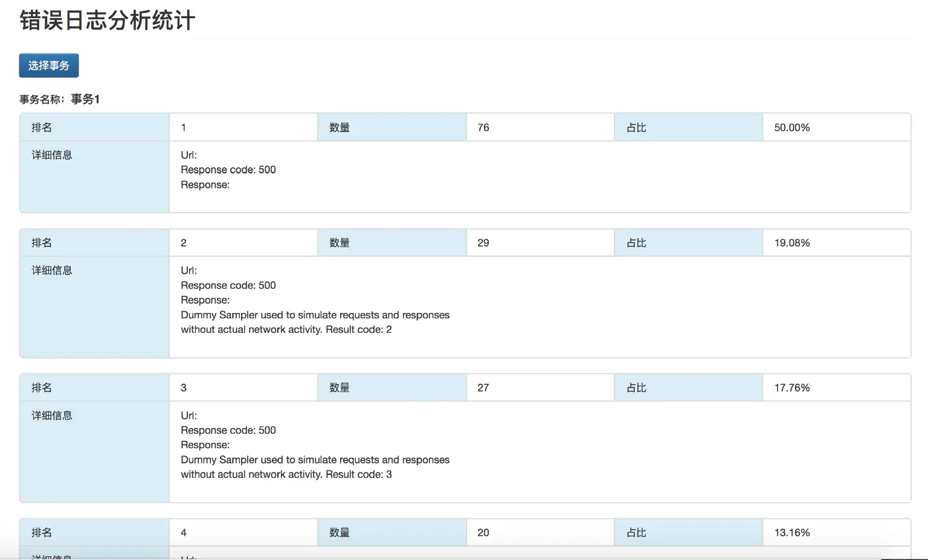The width and height of the screenshot is (928, 560).
Task: Click 数量 header in third table
Action: 340,388
